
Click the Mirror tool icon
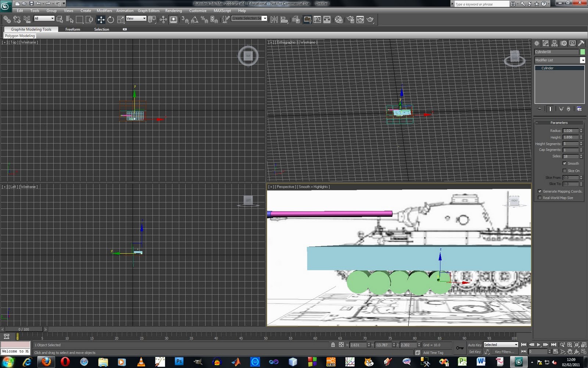click(x=274, y=20)
